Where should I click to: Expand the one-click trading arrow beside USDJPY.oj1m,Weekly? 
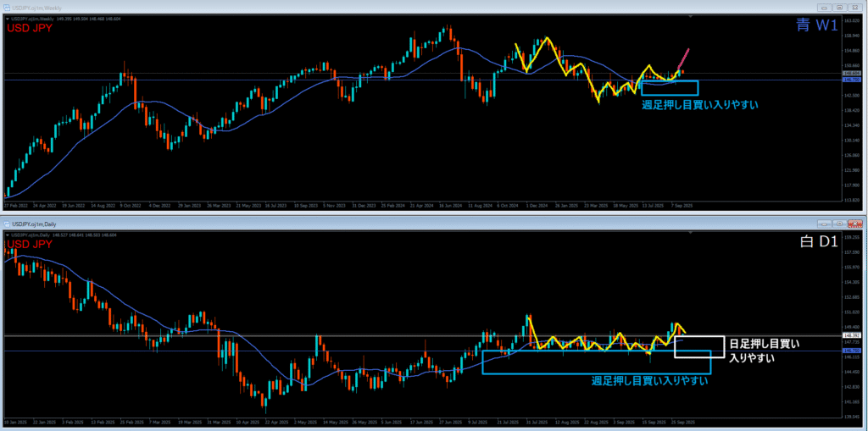pyautogui.click(x=8, y=19)
